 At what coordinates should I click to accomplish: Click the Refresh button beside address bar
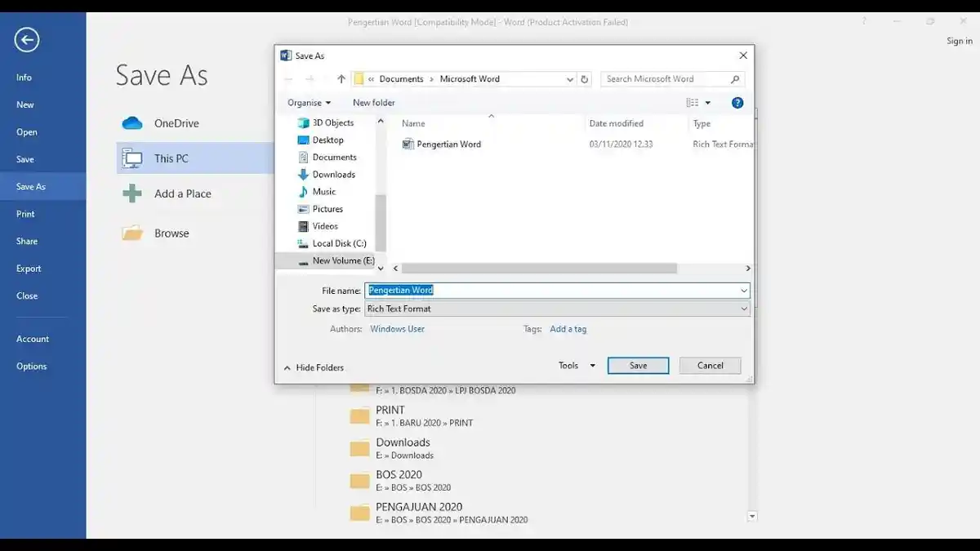coord(584,79)
